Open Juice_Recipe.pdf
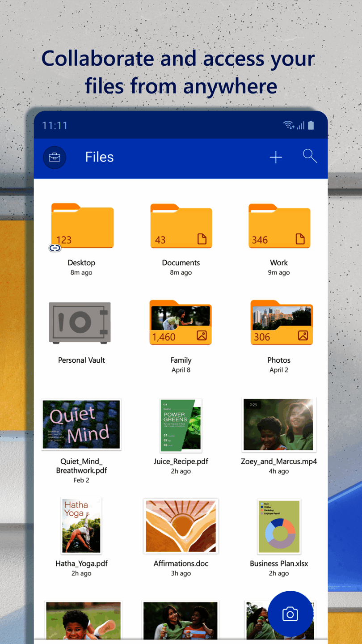Image resolution: width=362 pixels, height=644 pixels. pyautogui.click(x=181, y=424)
